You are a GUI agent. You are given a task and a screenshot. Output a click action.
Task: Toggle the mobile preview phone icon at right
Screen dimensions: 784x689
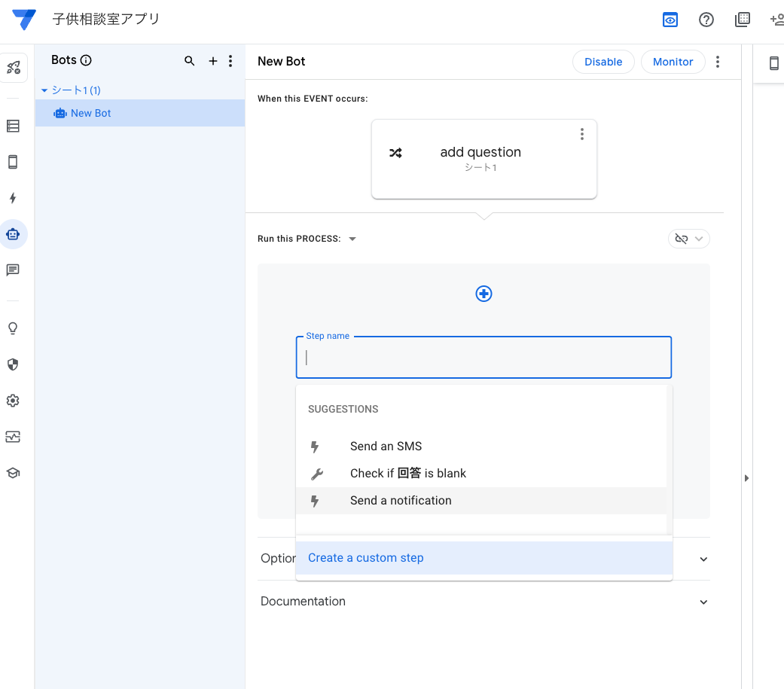(x=773, y=63)
